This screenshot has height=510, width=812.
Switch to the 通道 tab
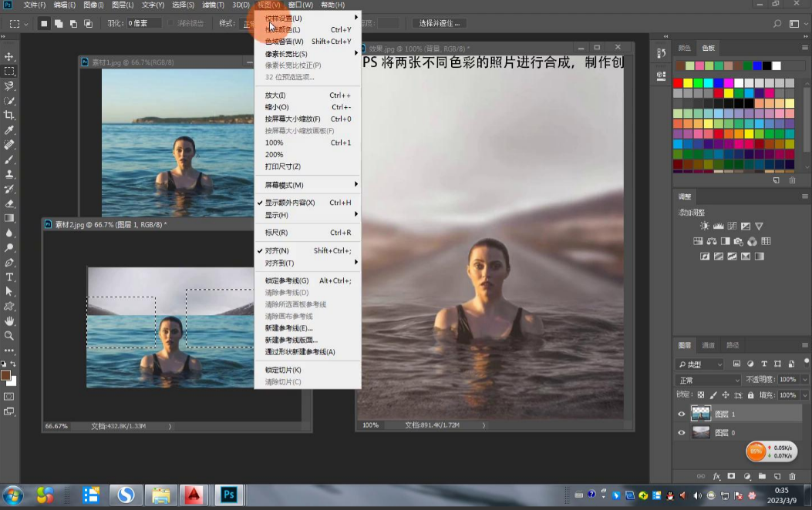[x=708, y=345]
